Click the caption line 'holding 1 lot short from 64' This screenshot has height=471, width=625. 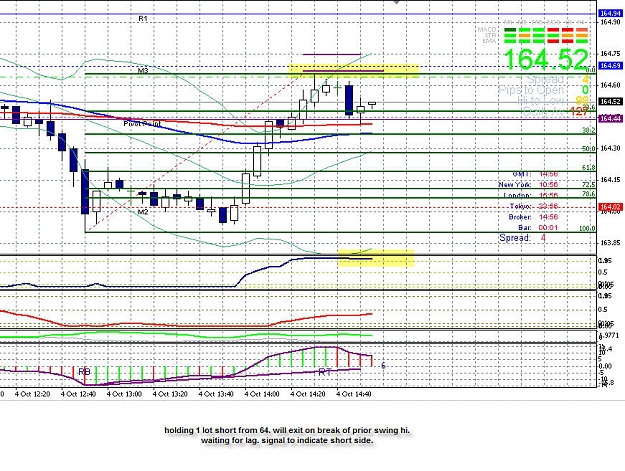287,430
